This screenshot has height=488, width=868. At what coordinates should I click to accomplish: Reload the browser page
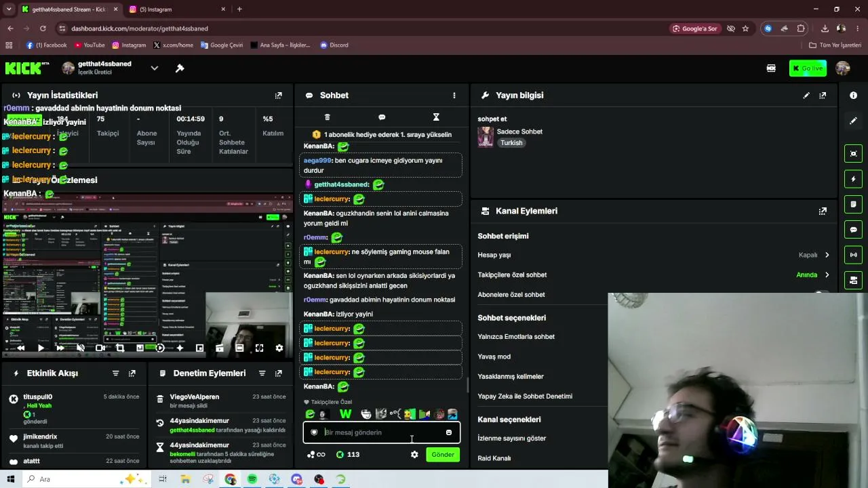(x=43, y=28)
